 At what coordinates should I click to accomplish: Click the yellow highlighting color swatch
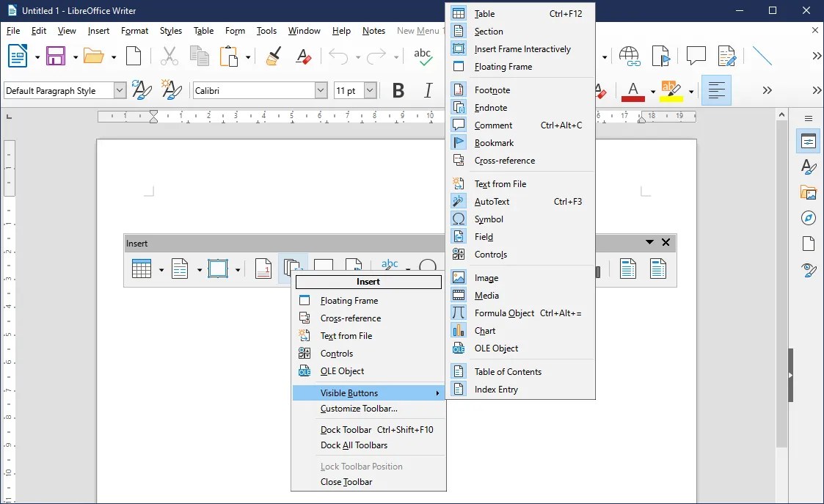click(x=671, y=96)
